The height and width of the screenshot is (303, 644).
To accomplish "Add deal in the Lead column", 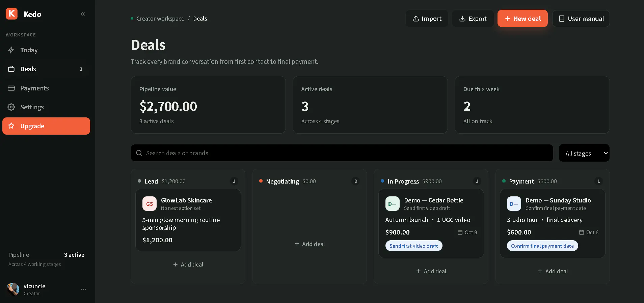I will tap(188, 265).
